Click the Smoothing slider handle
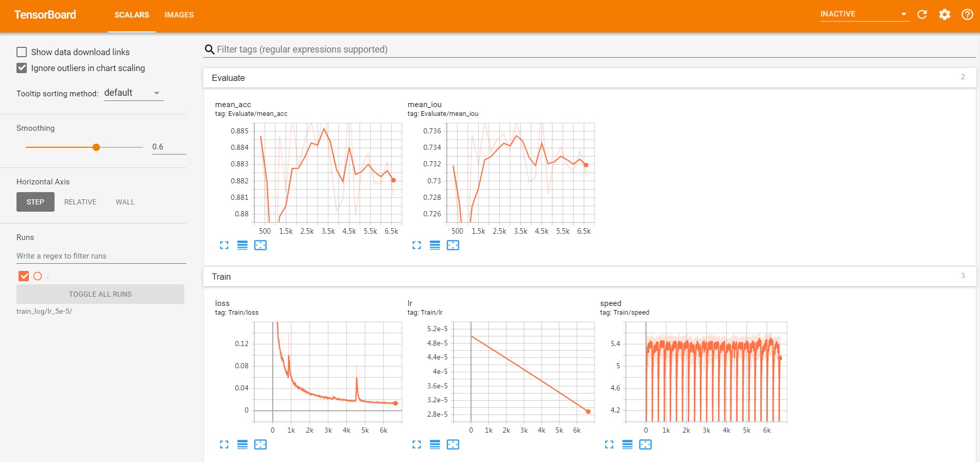 click(96, 147)
